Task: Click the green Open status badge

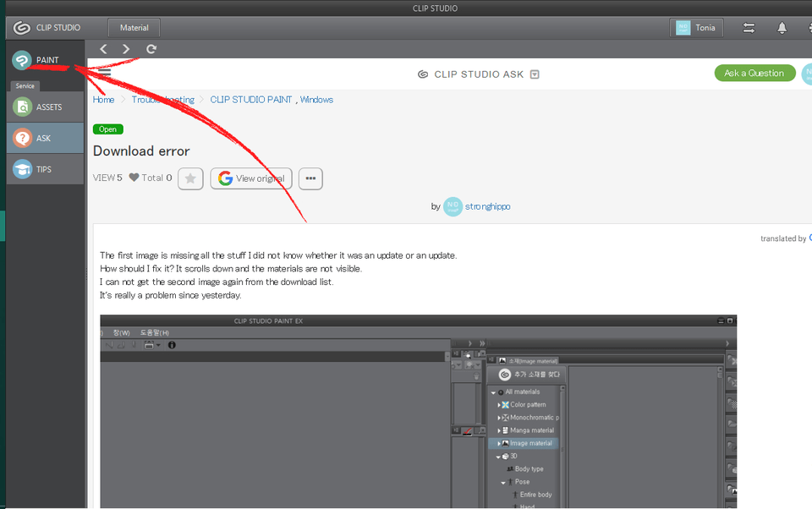Action: point(107,129)
